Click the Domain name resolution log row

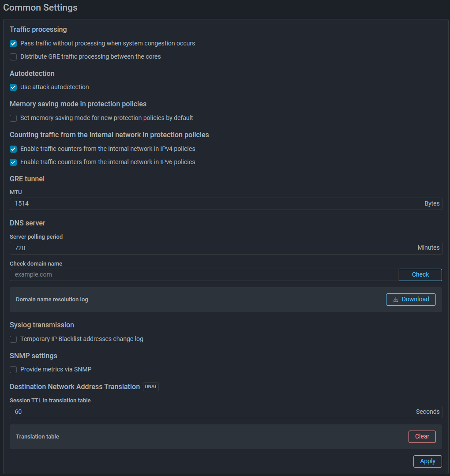click(52, 300)
